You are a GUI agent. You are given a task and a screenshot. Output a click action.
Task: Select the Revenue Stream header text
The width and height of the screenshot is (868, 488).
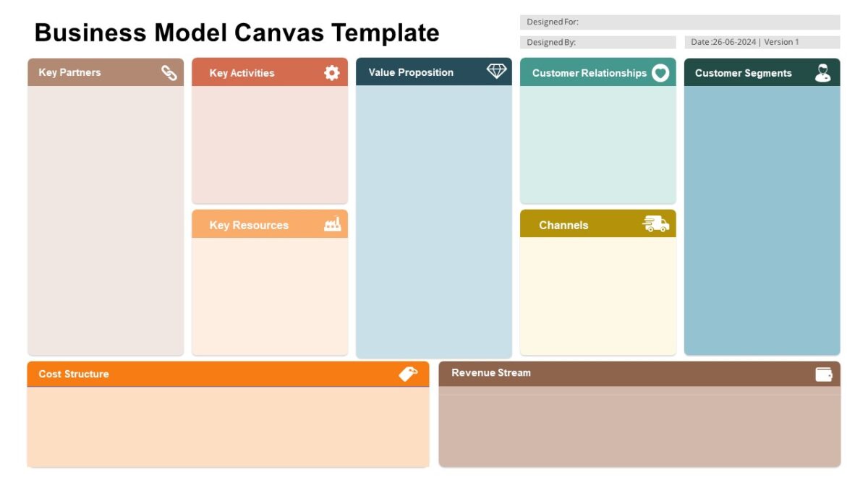pos(491,373)
